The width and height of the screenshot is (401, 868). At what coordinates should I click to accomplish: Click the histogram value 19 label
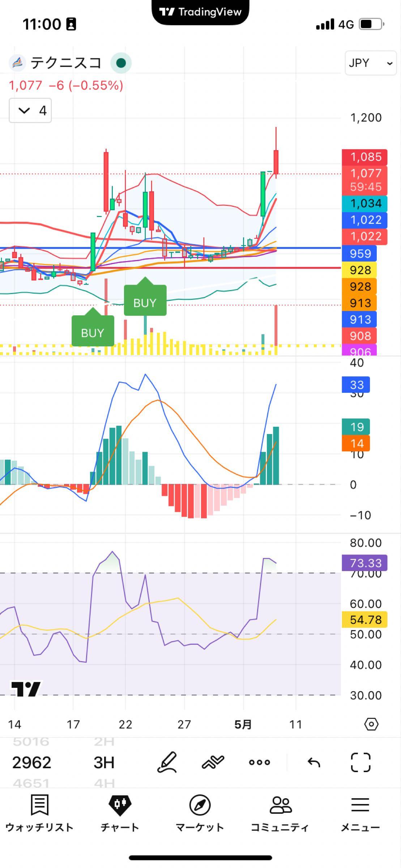356,427
